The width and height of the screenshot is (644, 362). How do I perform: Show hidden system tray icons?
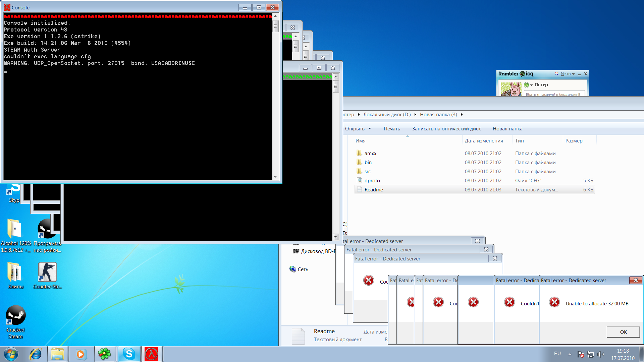tap(570, 354)
